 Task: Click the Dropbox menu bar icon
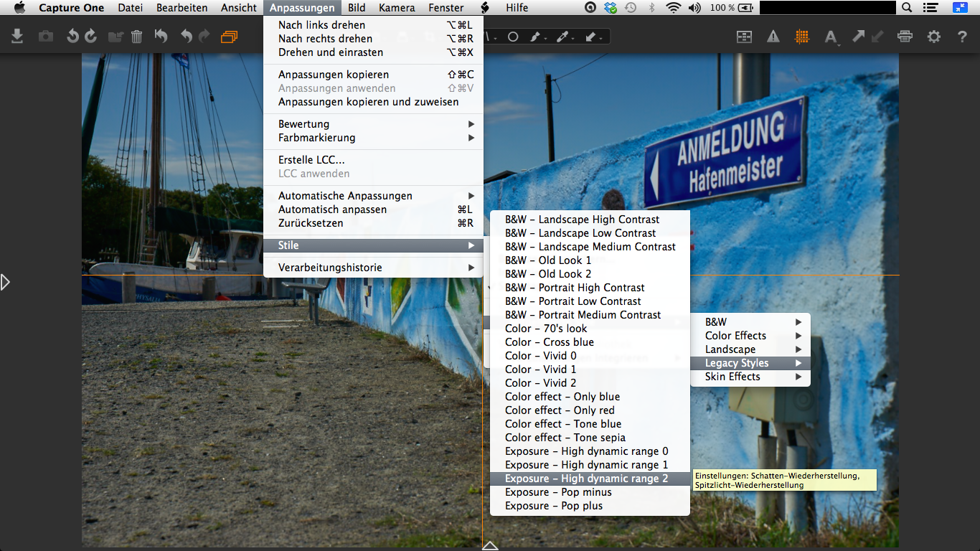(x=611, y=8)
